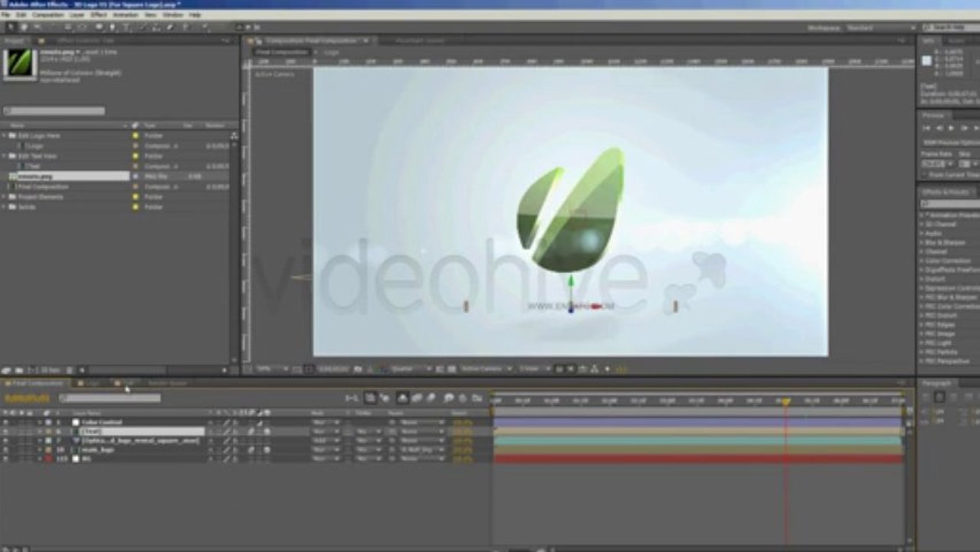Select the Zoom tool in toolbar
Viewport: 980px width, 552px height.
(38, 27)
